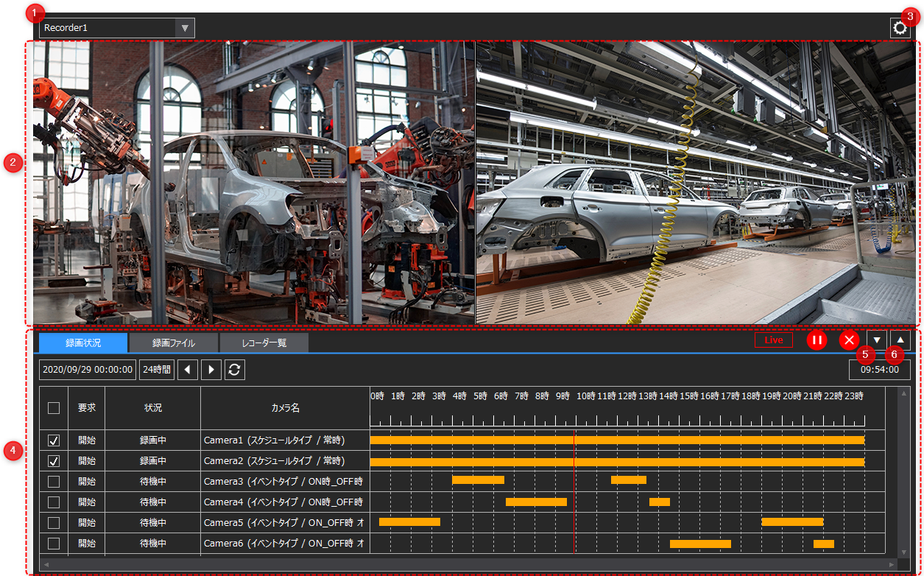Viewport: 924px width, 576px height.
Task: Click the Camera5 orange recording bar
Action: [409, 521]
